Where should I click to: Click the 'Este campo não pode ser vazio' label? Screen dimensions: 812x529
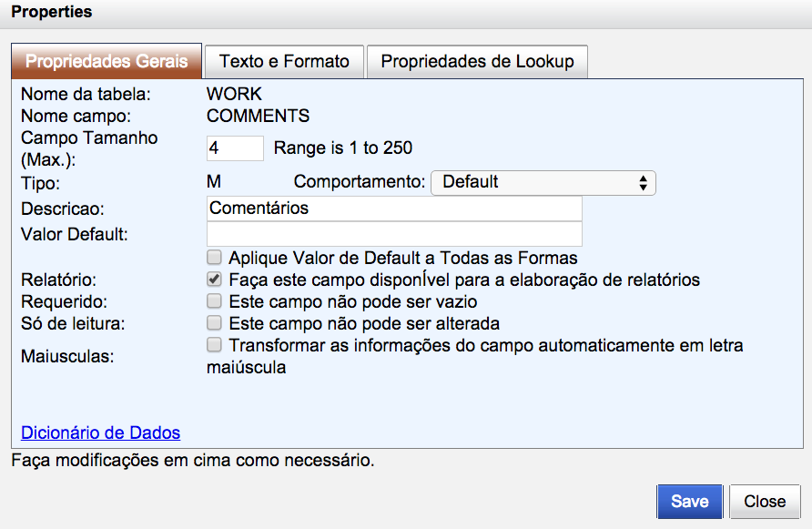353,301
